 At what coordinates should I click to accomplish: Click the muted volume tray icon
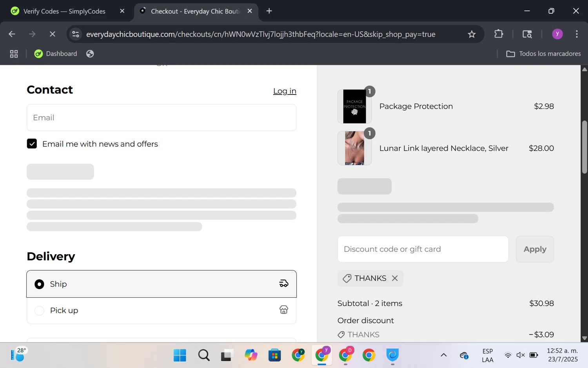(521, 355)
